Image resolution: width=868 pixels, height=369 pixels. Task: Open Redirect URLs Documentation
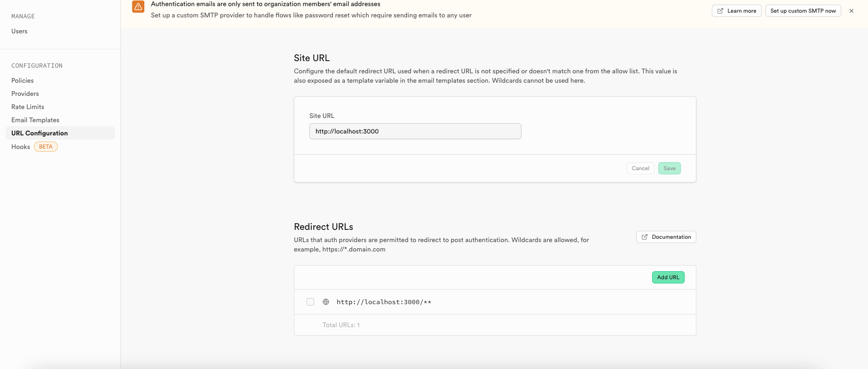tap(666, 237)
